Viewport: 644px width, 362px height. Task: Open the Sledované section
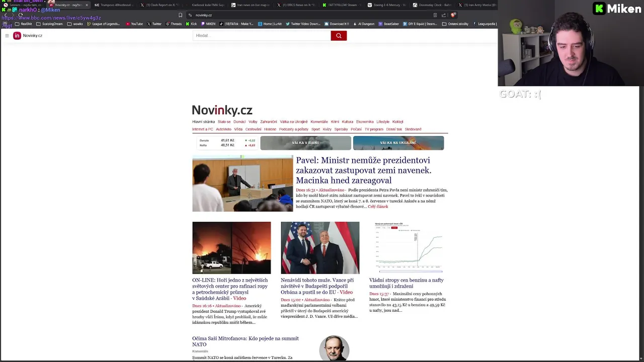[413, 129]
